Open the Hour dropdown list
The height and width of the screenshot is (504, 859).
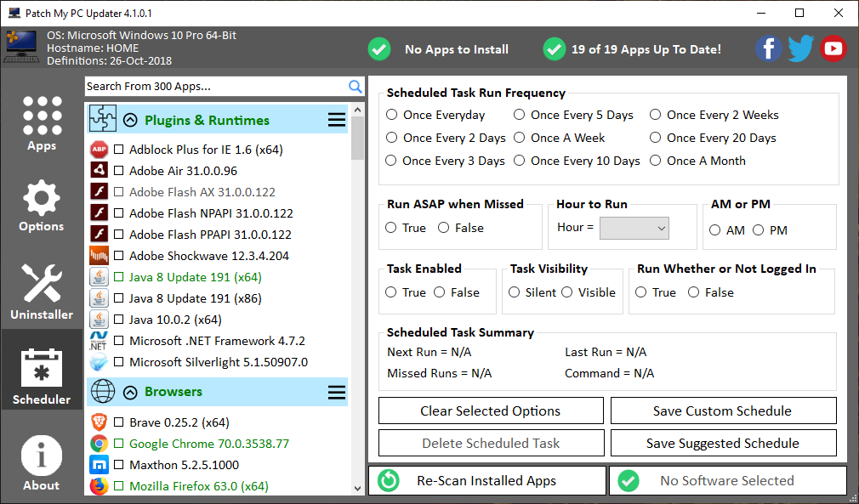pyautogui.click(x=634, y=228)
